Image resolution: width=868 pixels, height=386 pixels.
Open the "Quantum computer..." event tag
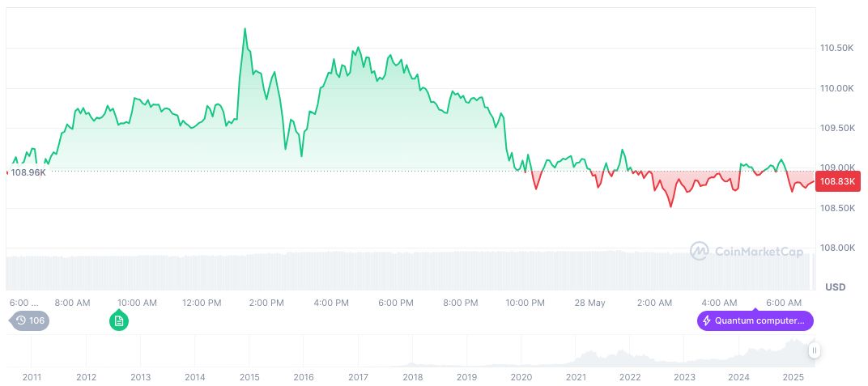pos(755,321)
